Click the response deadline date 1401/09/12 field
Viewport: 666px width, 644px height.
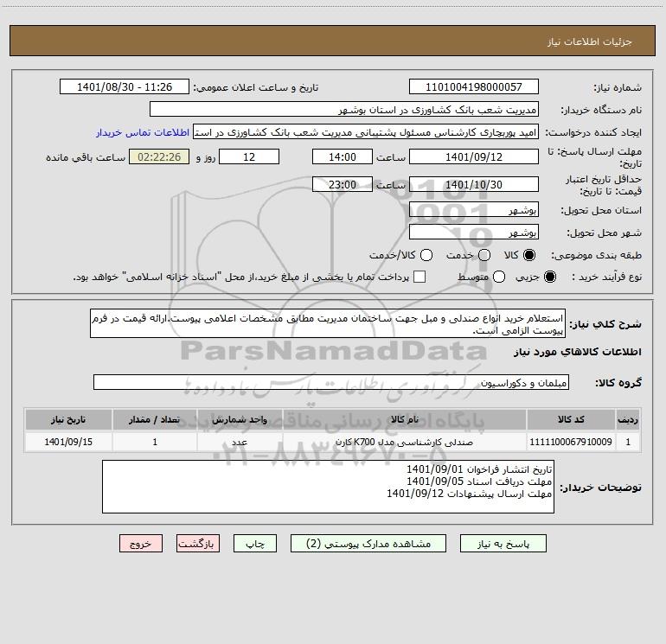474,156
